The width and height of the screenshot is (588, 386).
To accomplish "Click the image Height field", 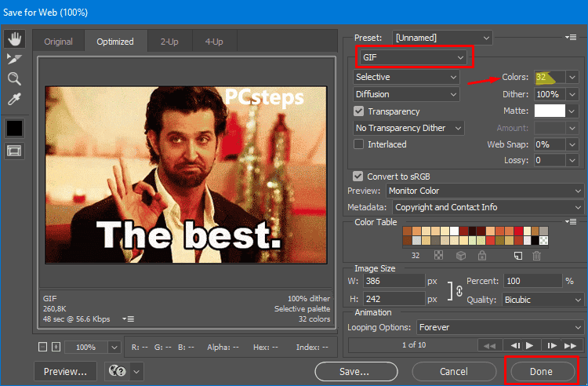I will (x=394, y=299).
